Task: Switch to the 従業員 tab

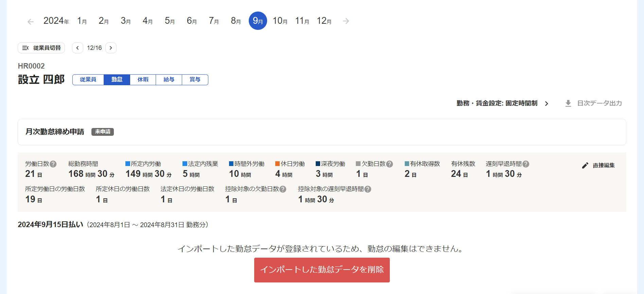Action: tap(88, 79)
